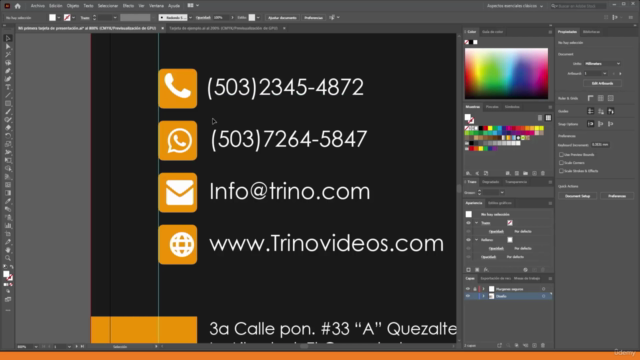640x360 pixels.
Task: Click the Opacidad 100% field in control bar
Action: point(221,18)
